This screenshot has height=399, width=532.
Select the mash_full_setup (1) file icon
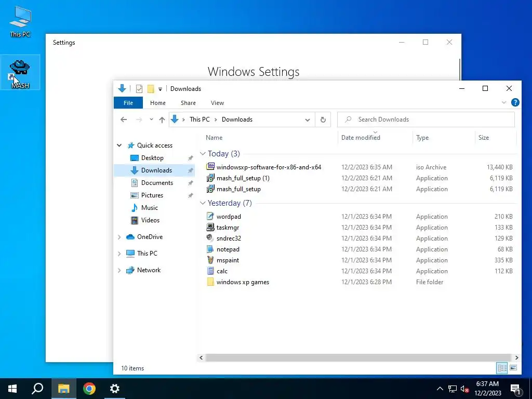coord(210,178)
